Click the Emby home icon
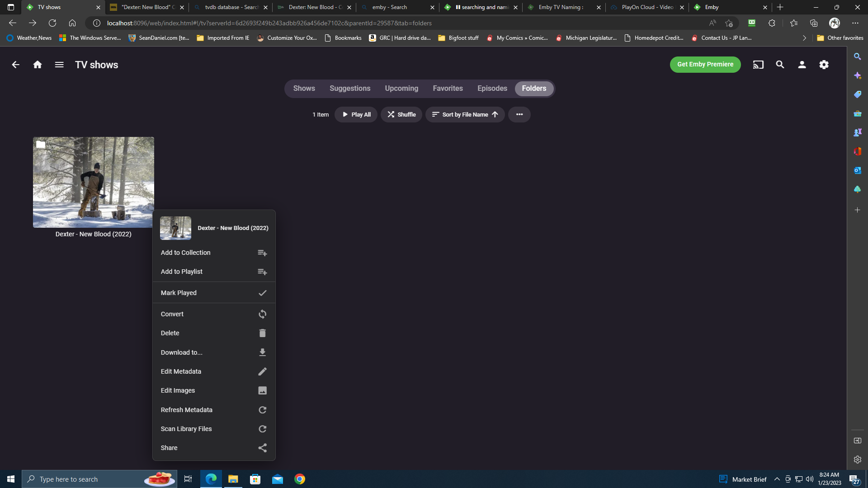 point(38,65)
